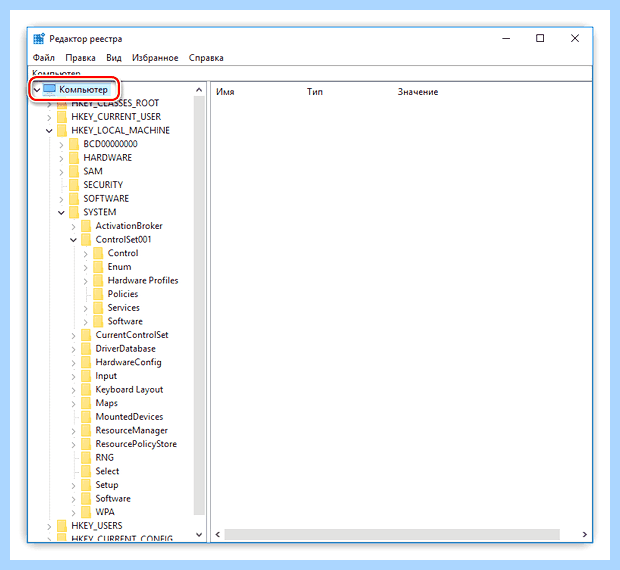Collapse the ControlSet001 key
The image size is (620, 570).
74,240
